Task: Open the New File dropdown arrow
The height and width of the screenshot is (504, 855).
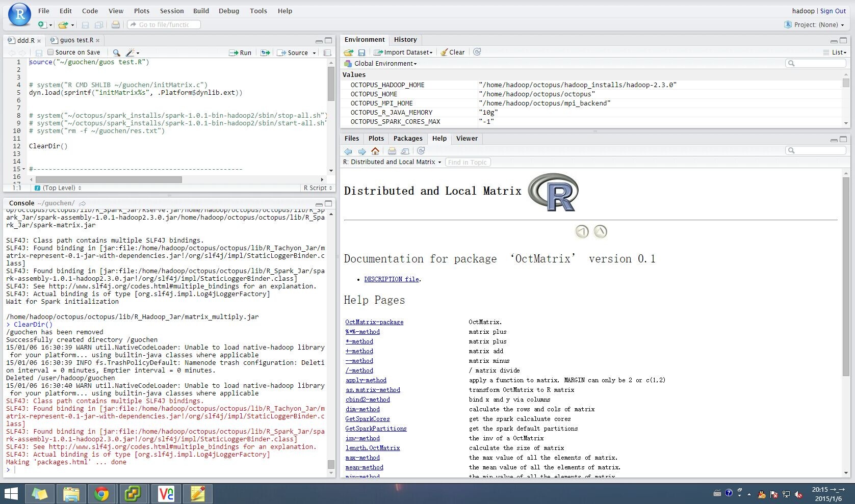Action: (x=50, y=25)
